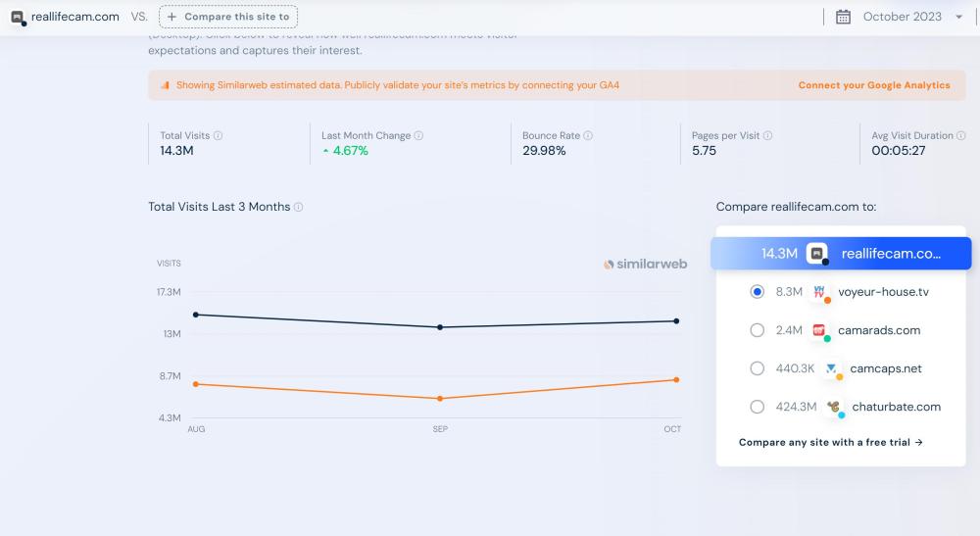The height and width of the screenshot is (536, 980).
Task: Click info icon beside Total Visits Last 3 Months
Action: pyautogui.click(x=299, y=208)
